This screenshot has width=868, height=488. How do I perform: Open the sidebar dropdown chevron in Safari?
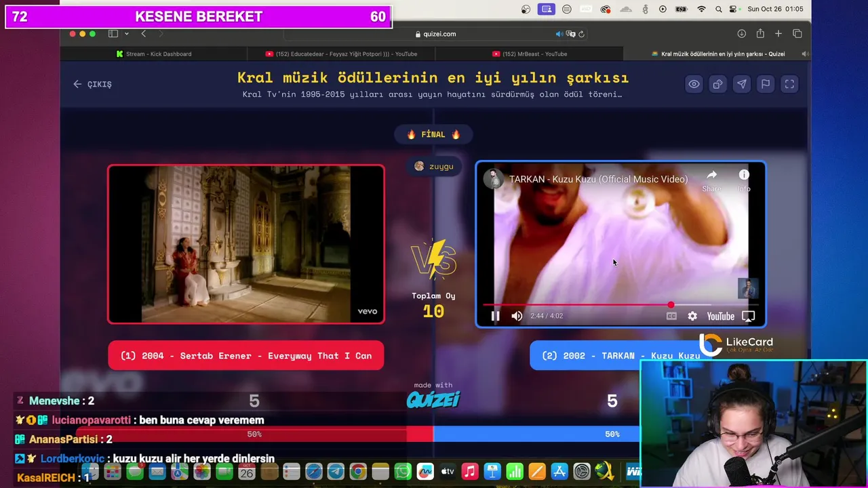[x=126, y=34]
